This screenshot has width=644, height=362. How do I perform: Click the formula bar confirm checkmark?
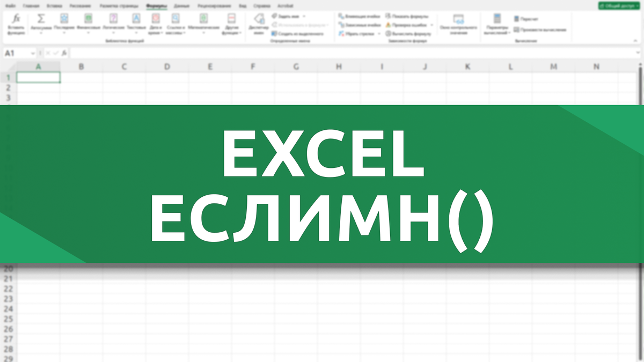56,53
